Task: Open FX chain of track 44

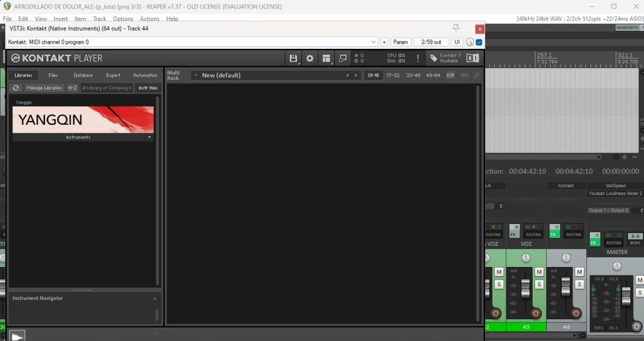Action: click(554, 234)
